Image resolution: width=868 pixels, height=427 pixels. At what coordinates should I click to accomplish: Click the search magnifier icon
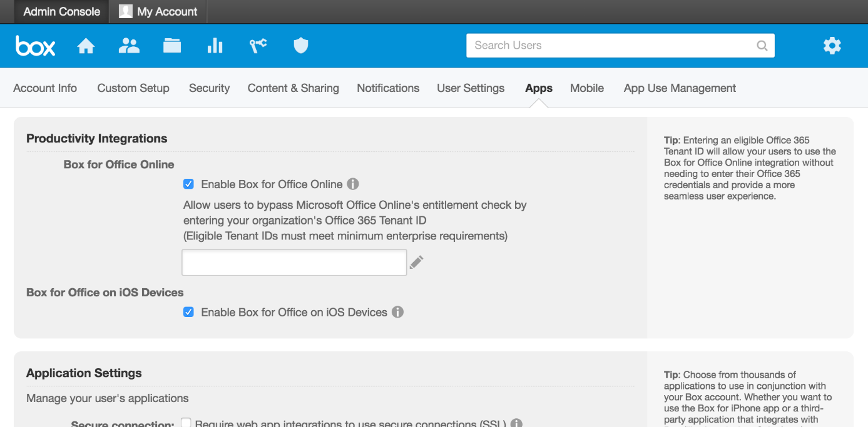click(x=762, y=46)
